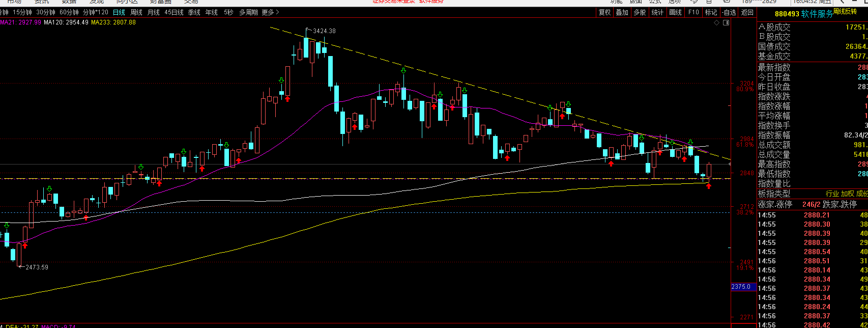Image resolution: width=868 pixels, height=328 pixels.
Task: Click the 3204 axis price label
Action: tap(747, 84)
